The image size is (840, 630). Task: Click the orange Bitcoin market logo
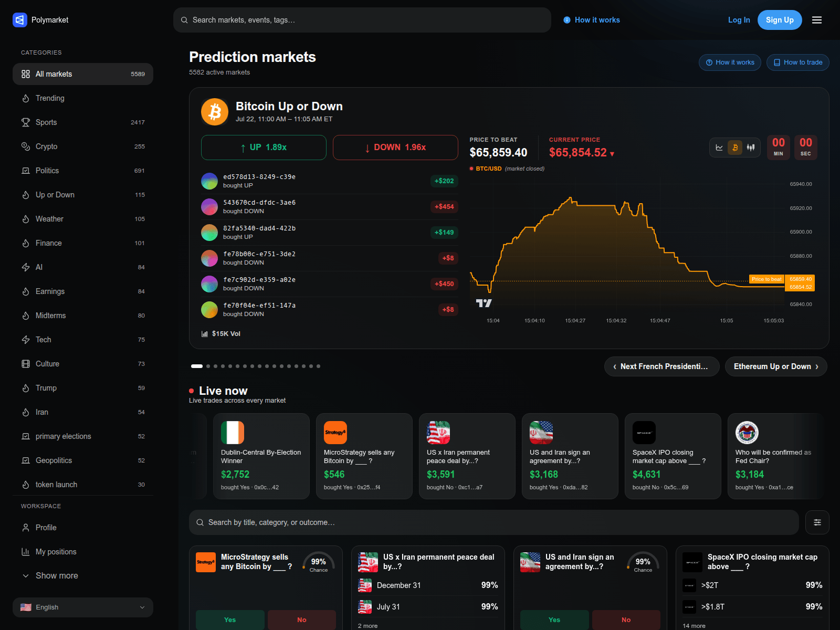tap(215, 112)
